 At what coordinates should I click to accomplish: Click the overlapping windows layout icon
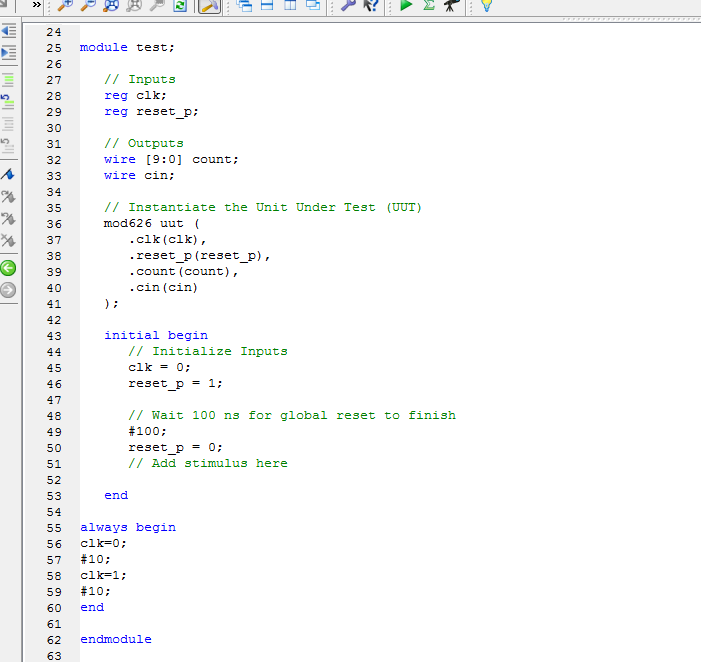313,5
